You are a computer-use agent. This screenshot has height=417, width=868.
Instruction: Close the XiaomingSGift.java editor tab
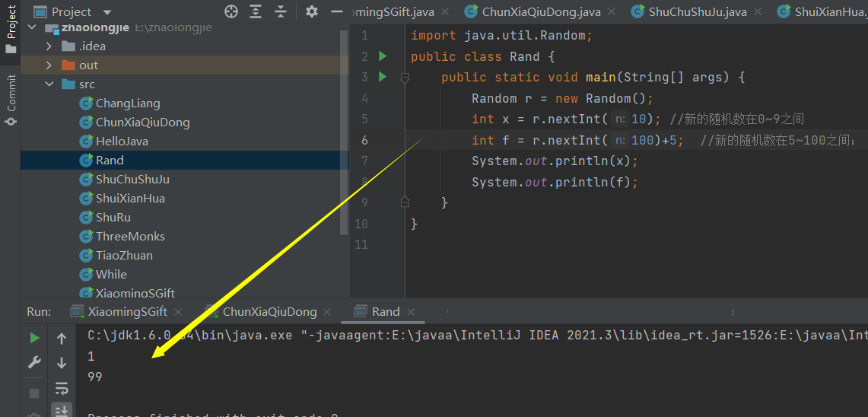tap(444, 11)
